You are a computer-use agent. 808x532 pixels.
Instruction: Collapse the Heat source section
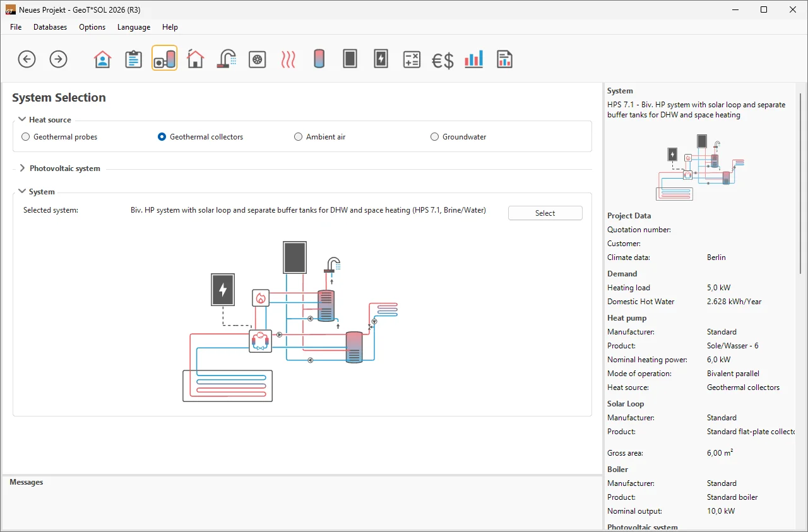pyautogui.click(x=22, y=119)
